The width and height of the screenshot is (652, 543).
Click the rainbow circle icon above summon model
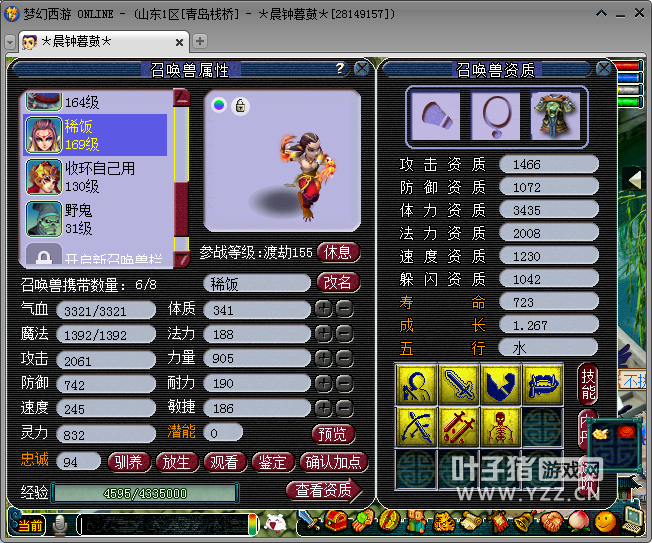[219, 105]
